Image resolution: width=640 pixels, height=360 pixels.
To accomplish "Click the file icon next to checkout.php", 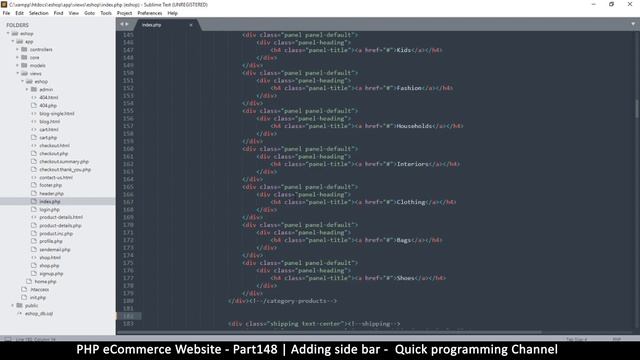I will coord(34,153).
